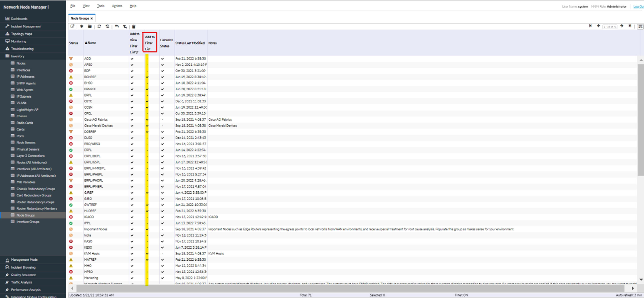Check Add to Filter List for KASO
This screenshot has height=298, width=644.
pos(147,241)
